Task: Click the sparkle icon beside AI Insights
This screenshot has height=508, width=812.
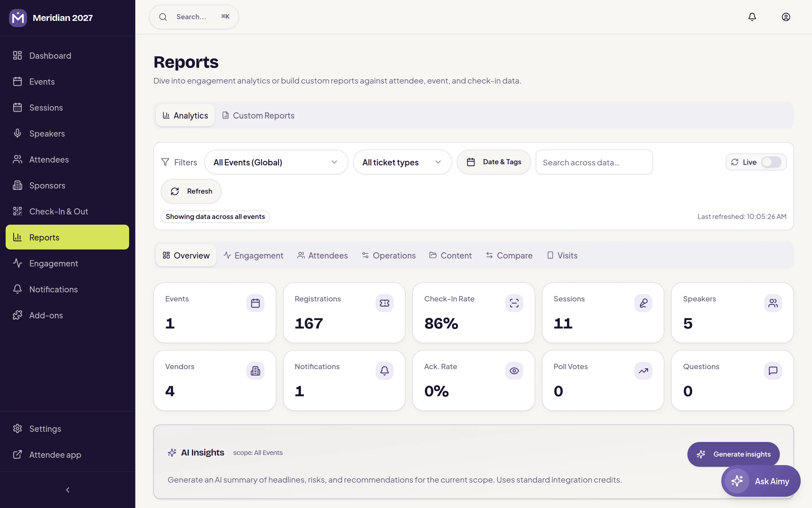Action: [x=172, y=453]
